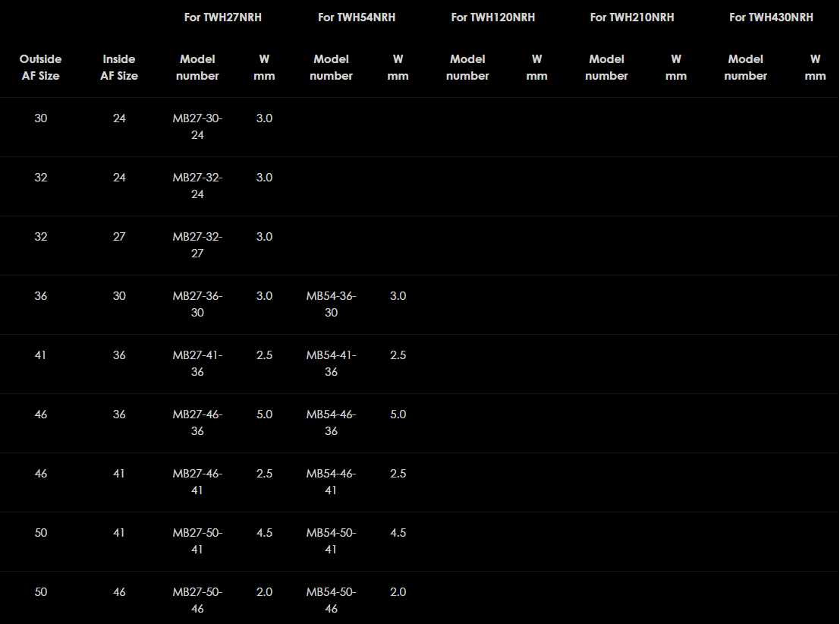Click model number MB54-46-41

(331, 482)
